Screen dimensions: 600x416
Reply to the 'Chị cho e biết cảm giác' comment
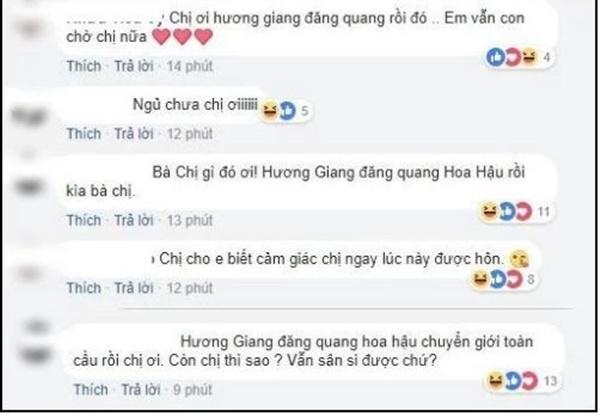134,288
